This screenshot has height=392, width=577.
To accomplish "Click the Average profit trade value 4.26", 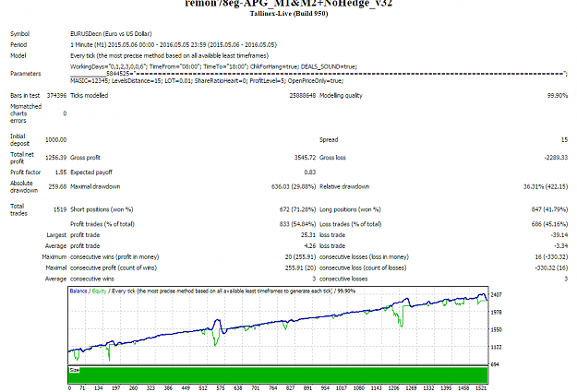I will point(310,246).
